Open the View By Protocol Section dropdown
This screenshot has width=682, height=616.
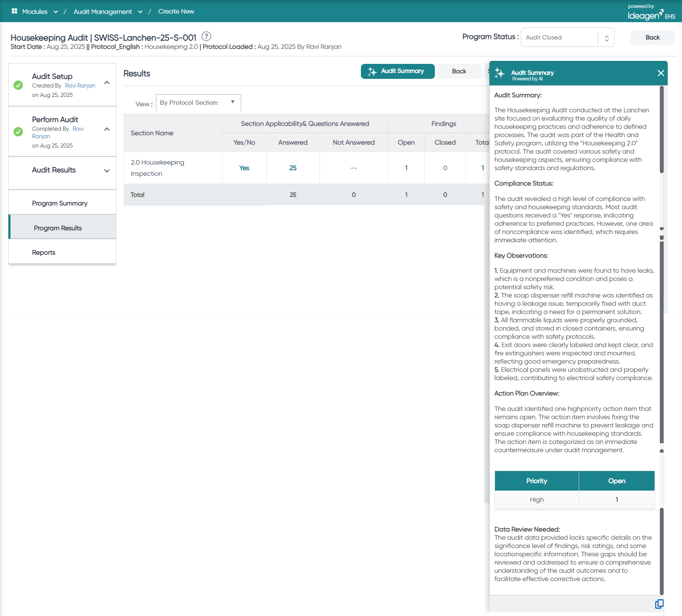coord(198,103)
